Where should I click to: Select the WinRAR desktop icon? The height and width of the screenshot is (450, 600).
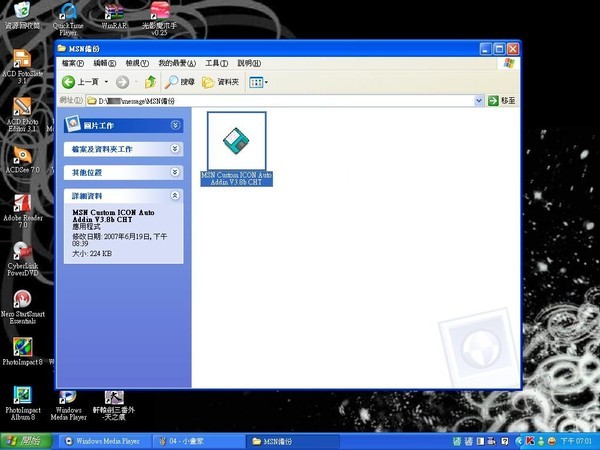click(114, 15)
